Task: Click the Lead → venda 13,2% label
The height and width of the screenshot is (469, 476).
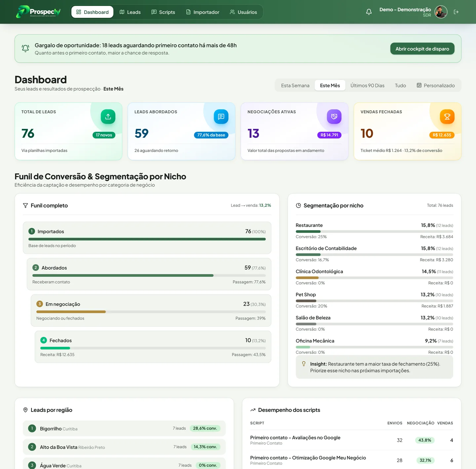Action: (251, 205)
